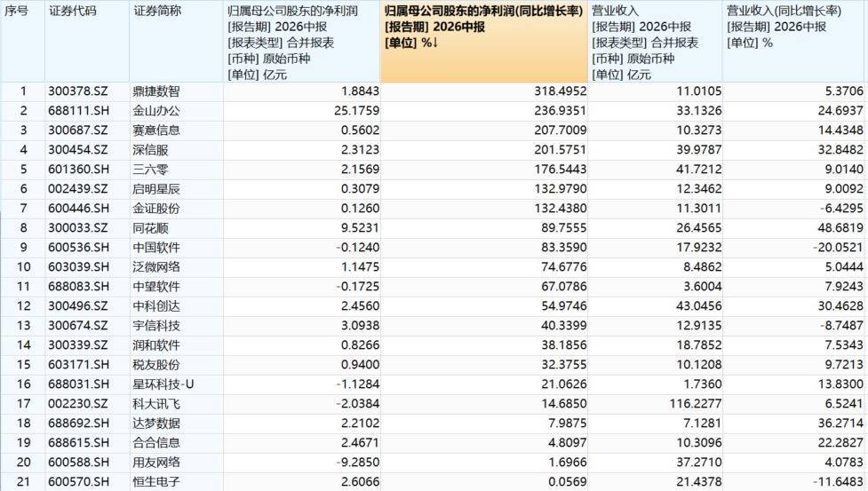The width and height of the screenshot is (868, 491).
Task: Select growth value 318.4952
Action: [x=561, y=91]
